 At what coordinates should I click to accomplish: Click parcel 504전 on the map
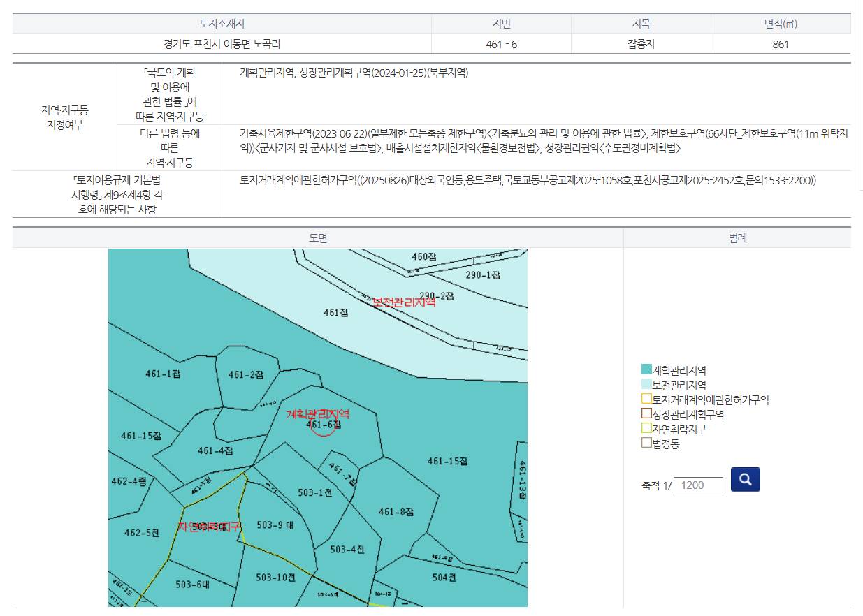(x=444, y=577)
